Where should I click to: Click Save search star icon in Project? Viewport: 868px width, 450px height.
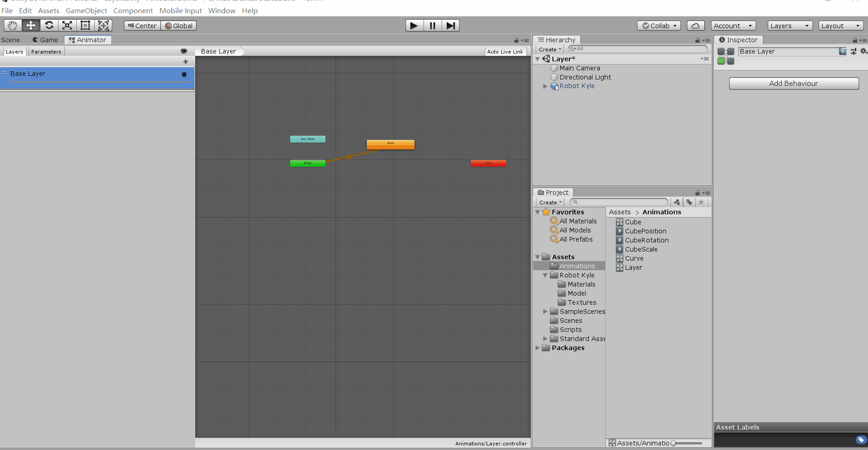pyautogui.click(x=701, y=202)
